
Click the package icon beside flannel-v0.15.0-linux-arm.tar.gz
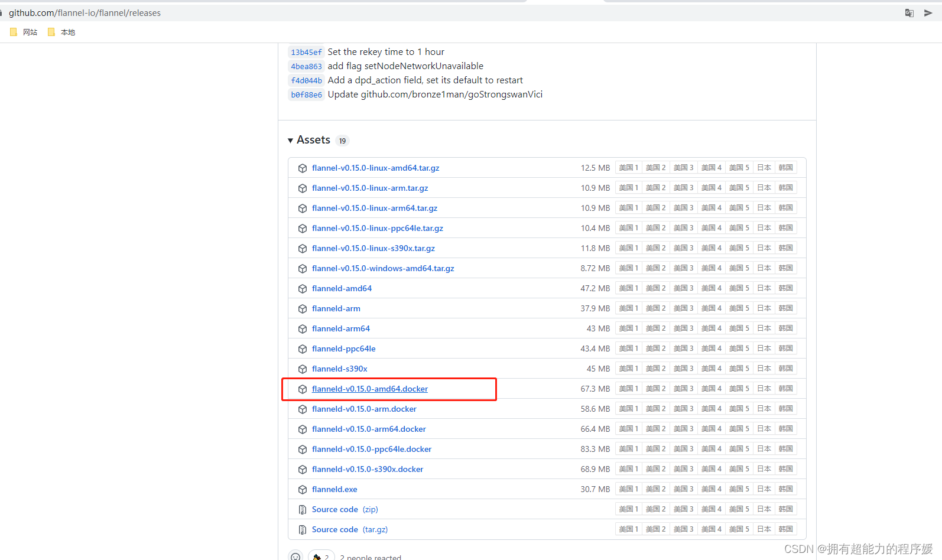click(303, 188)
